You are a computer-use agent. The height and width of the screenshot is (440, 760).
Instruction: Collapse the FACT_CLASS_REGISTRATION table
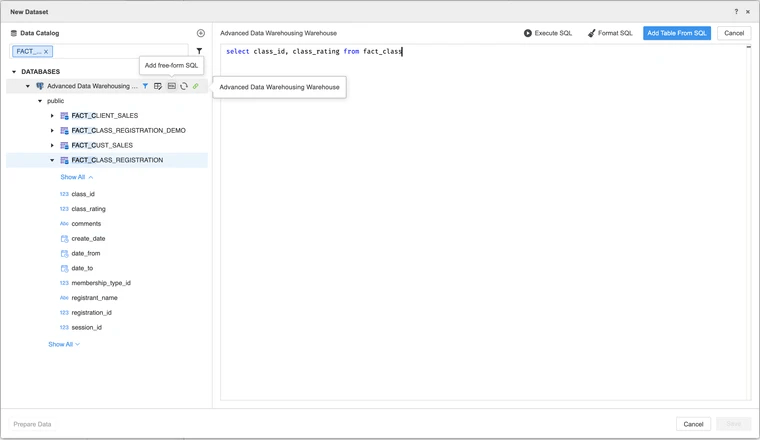point(52,160)
